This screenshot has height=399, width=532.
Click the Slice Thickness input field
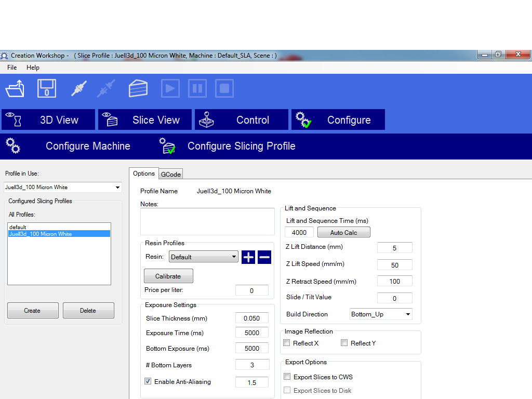coord(252,318)
